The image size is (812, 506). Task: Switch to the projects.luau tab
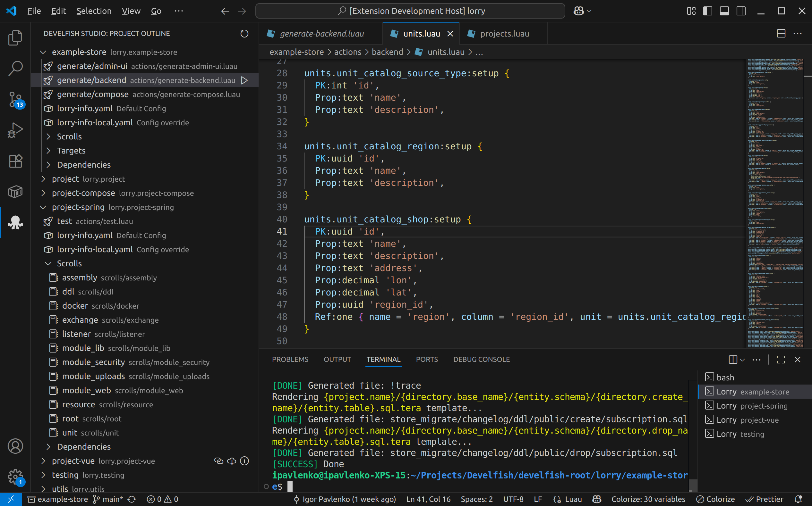(504, 34)
